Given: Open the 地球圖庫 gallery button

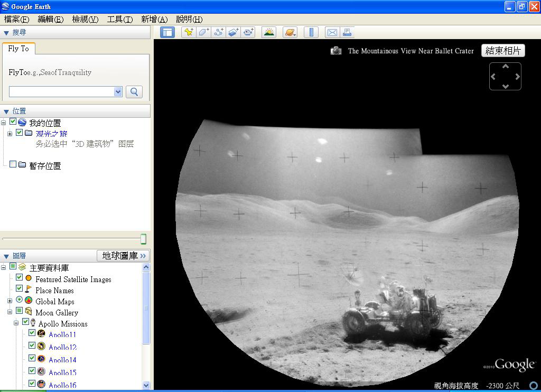Looking at the screenshot, I should [x=123, y=256].
